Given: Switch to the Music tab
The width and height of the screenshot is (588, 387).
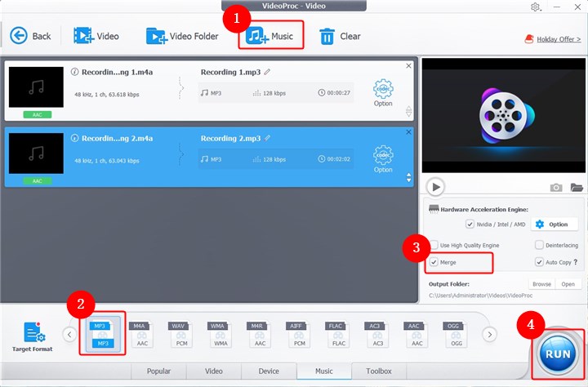Looking at the screenshot, I should (324, 371).
